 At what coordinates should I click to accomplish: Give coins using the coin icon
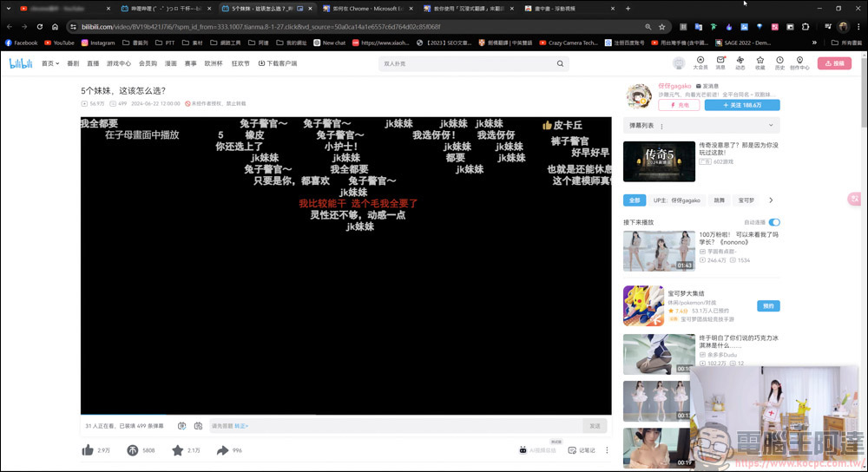pyautogui.click(x=132, y=450)
